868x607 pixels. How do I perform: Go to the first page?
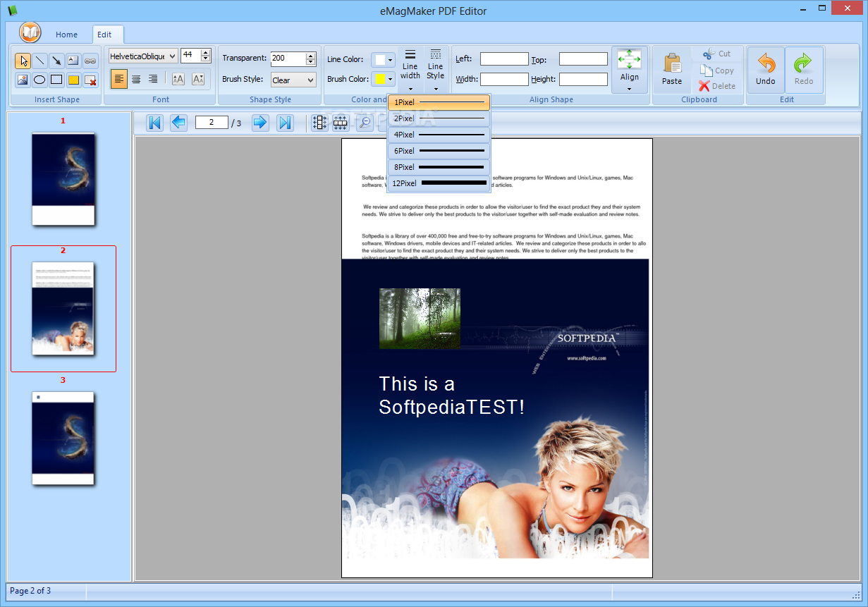(155, 123)
